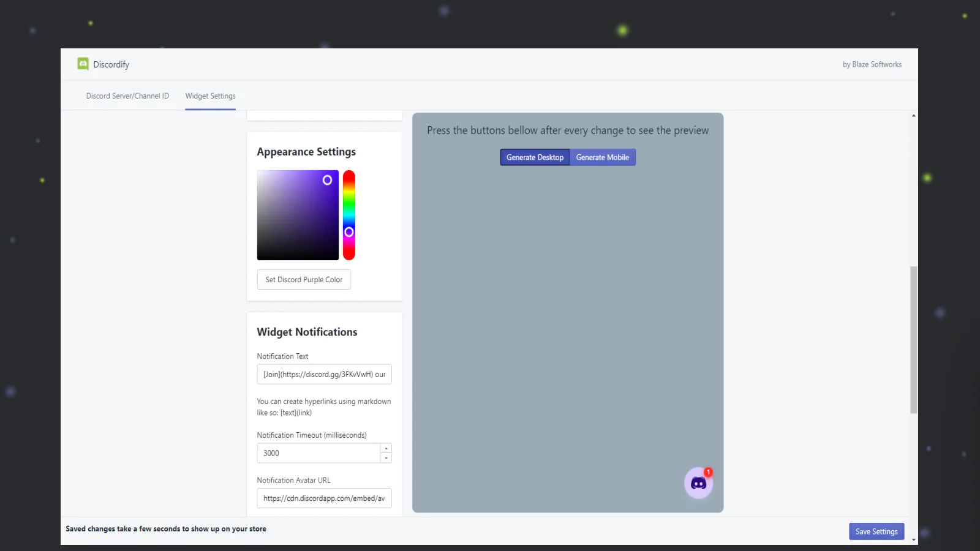The image size is (980, 551).
Task: Click the Notification Avatar URL input field
Action: [x=324, y=498]
